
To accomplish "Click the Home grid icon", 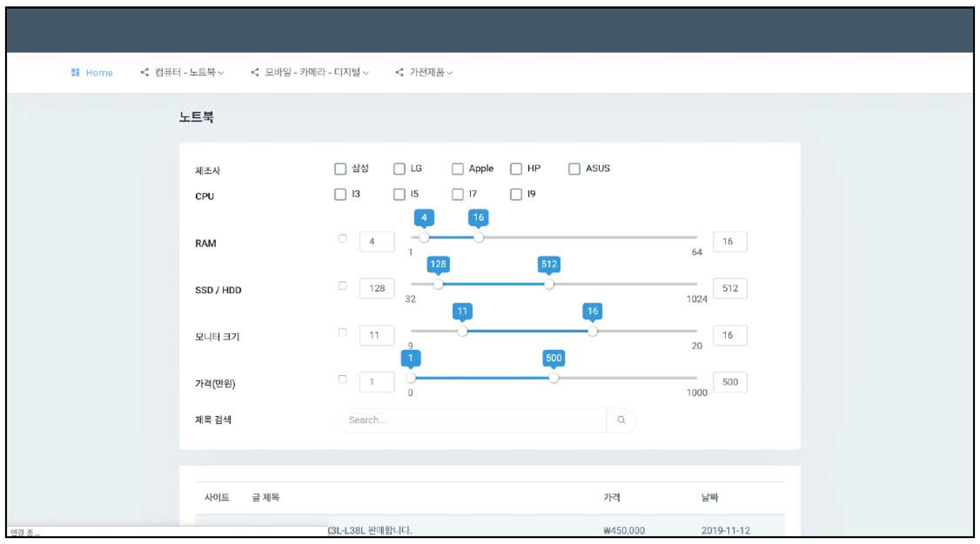I will click(75, 72).
